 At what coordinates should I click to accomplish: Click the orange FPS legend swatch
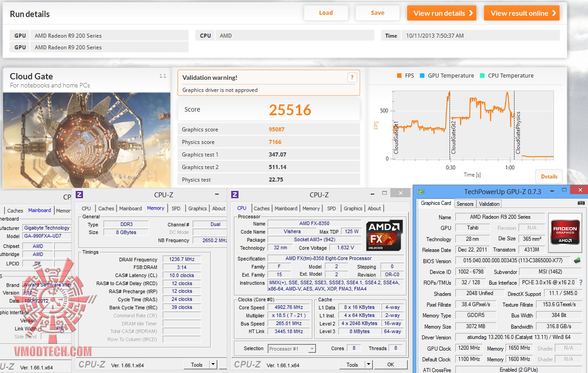[x=399, y=76]
